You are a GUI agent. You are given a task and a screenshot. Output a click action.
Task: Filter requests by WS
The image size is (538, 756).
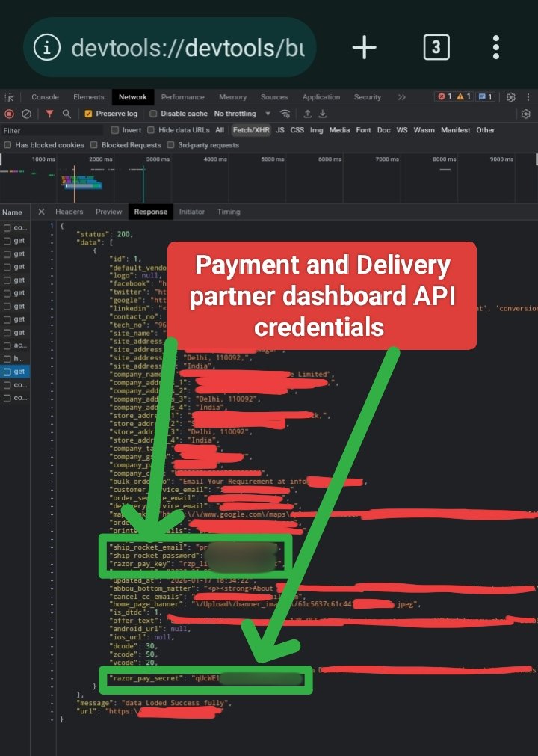(402, 130)
